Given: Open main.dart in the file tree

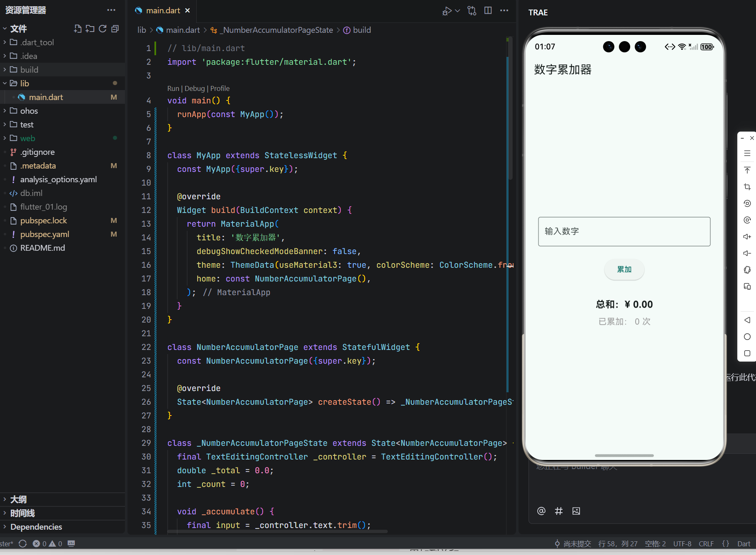Looking at the screenshot, I should pos(62,97).
